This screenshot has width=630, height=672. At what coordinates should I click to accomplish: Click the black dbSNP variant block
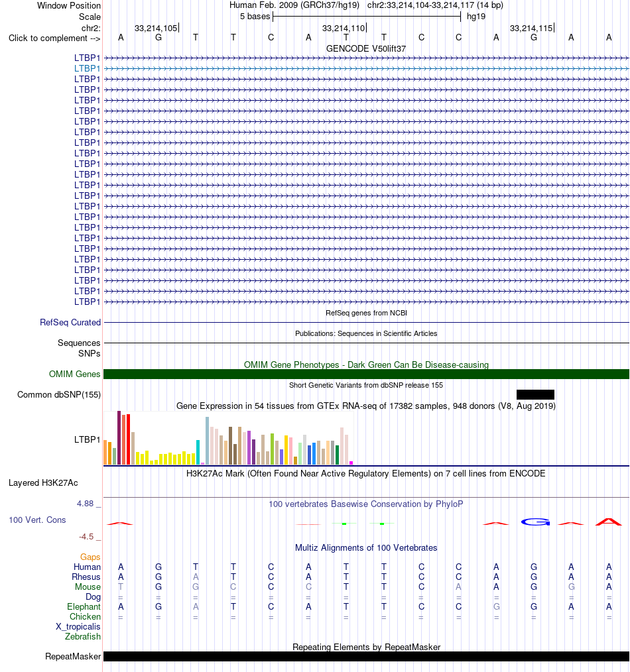535,395
